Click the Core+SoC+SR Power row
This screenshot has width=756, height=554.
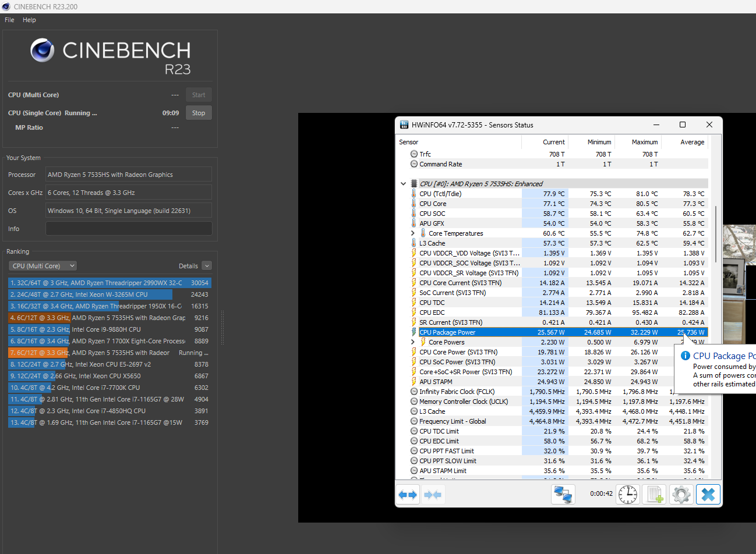click(552, 372)
